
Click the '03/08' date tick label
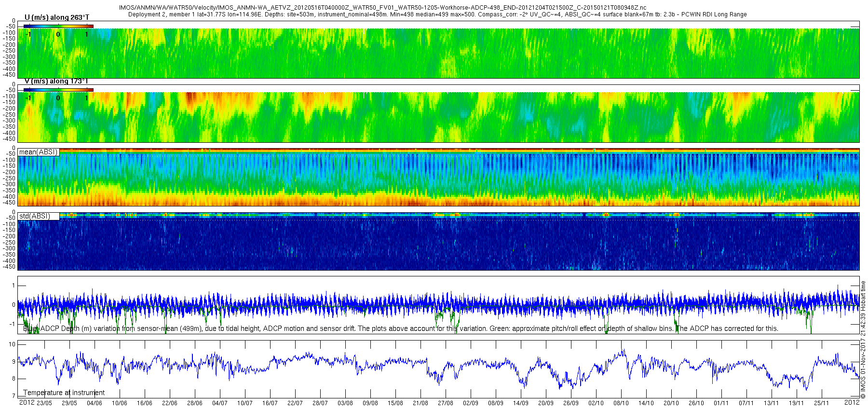click(345, 403)
